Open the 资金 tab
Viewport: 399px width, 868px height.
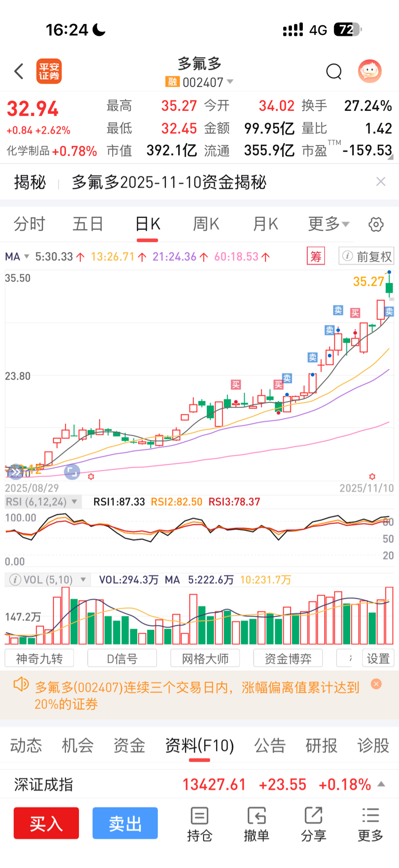[x=129, y=745]
